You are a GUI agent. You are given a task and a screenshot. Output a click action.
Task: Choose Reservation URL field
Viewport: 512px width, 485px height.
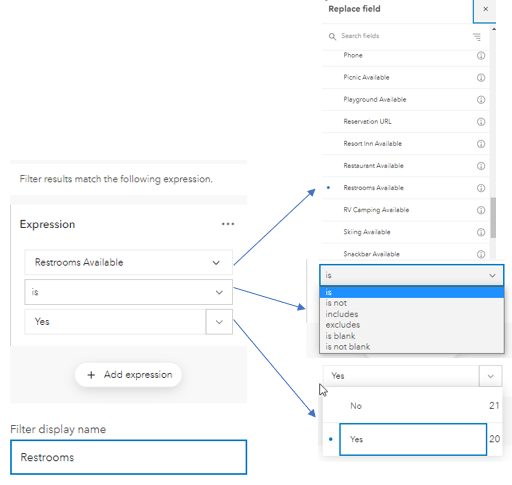click(406, 122)
